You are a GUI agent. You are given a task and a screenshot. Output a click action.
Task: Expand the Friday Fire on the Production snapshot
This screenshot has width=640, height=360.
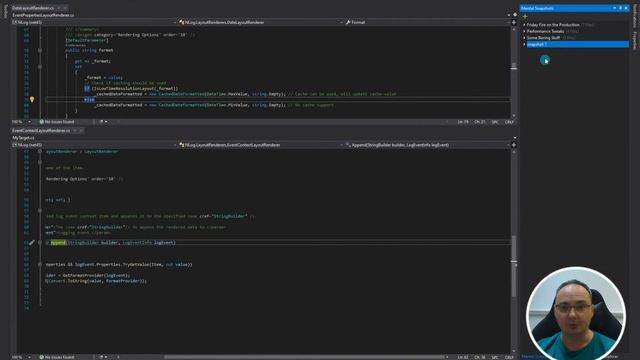(524, 25)
